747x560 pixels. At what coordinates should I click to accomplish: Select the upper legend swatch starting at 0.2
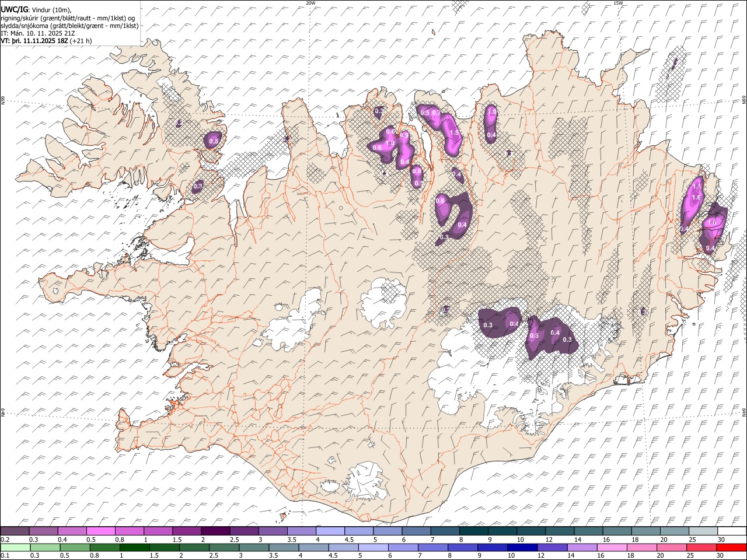15,531
